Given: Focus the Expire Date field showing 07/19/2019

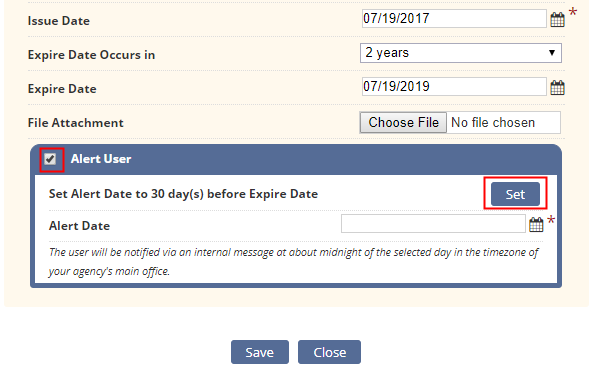Looking at the screenshot, I should point(454,87).
